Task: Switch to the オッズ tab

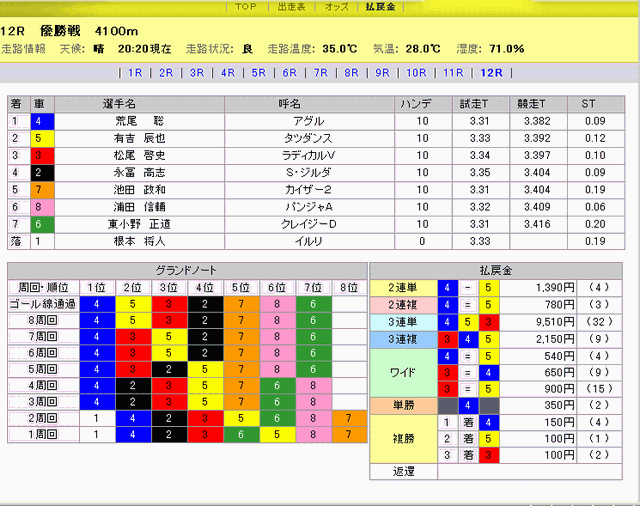Action: [x=337, y=7]
